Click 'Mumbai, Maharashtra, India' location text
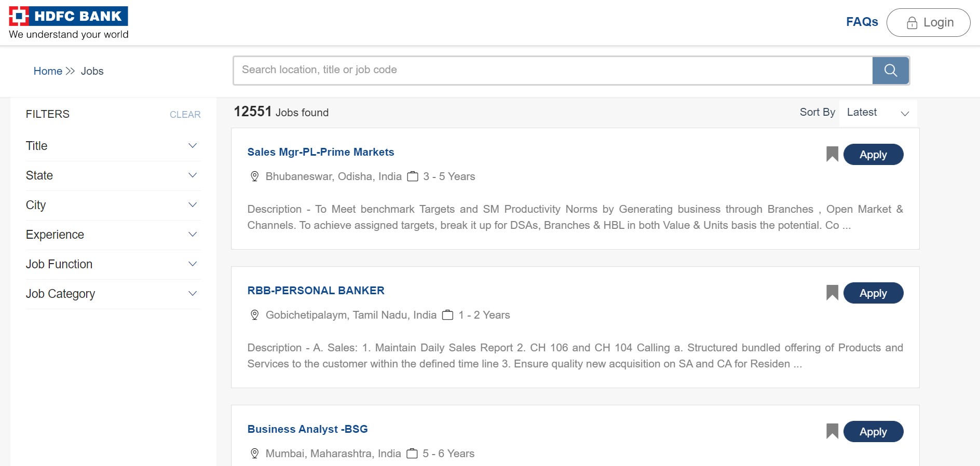Image resolution: width=980 pixels, height=466 pixels. [x=333, y=454]
